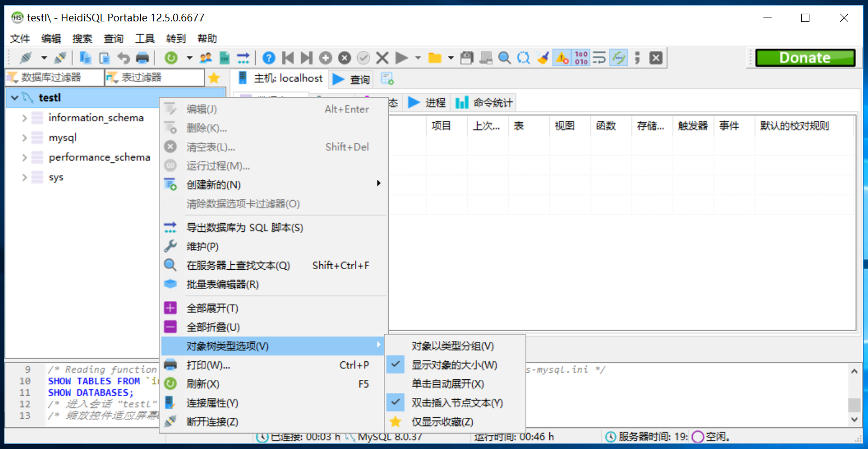Image resolution: width=868 pixels, height=449 pixels.
Task: Uncheck Show object sizes option (显示对象的大小)
Action: (456, 365)
